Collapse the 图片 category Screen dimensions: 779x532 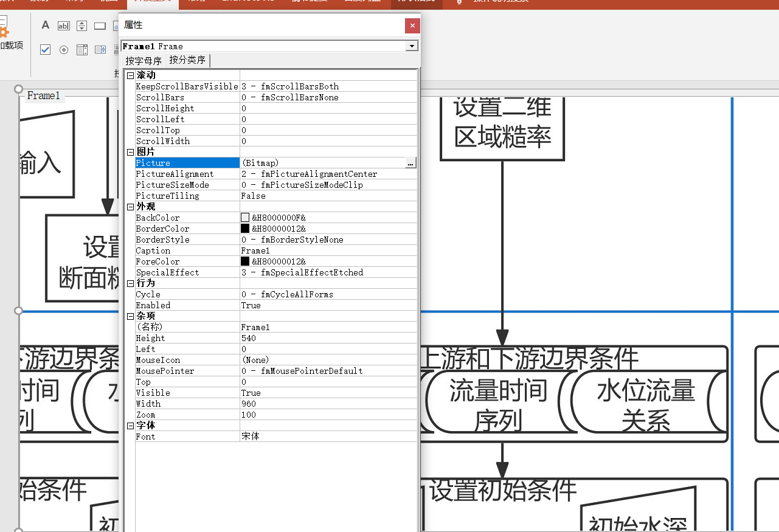[130, 151]
